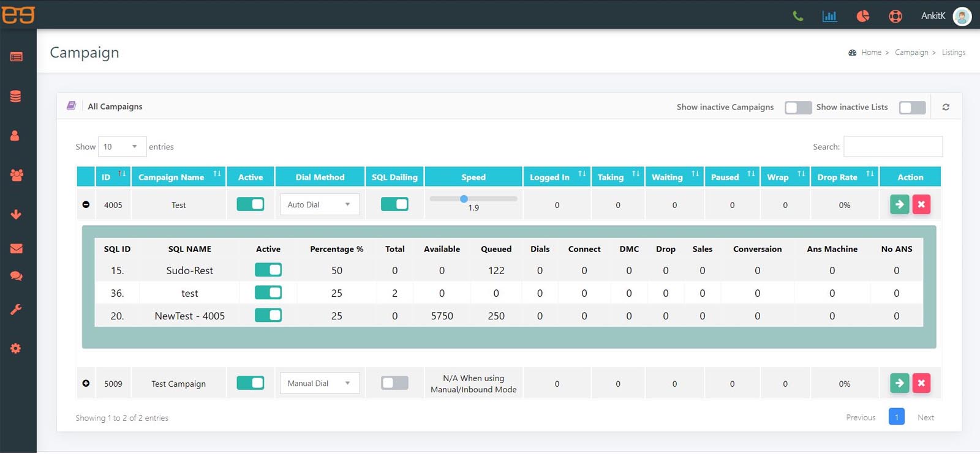The width and height of the screenshot is (980, 454).
Task: Open the show entries count dropdown
Action: coord(121,147)
